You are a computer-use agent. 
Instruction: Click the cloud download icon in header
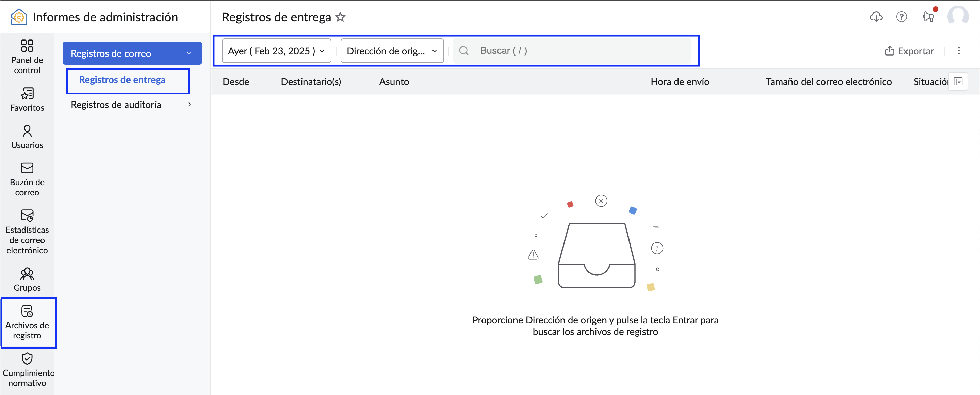(876, 17)
